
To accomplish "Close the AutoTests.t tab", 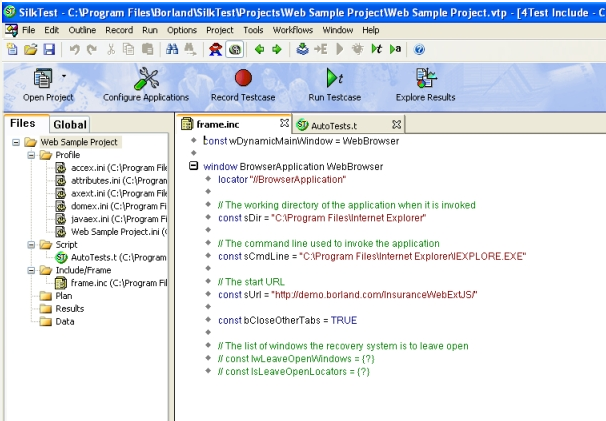I will (396, 124).
